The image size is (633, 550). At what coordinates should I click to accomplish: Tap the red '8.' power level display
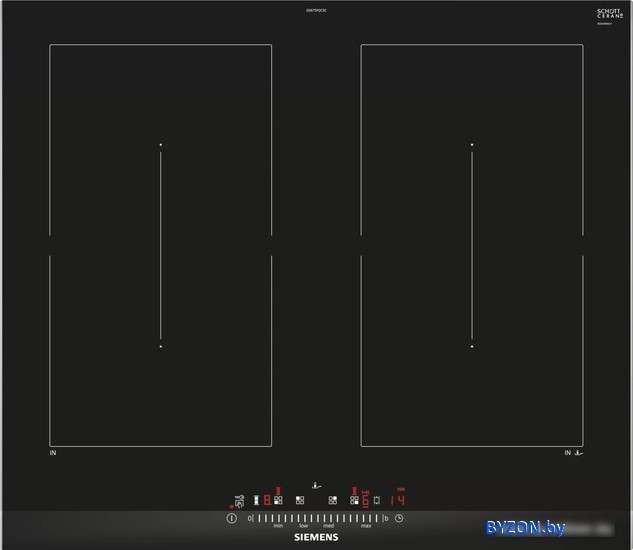pyautogui.click(x=268, y=500)
